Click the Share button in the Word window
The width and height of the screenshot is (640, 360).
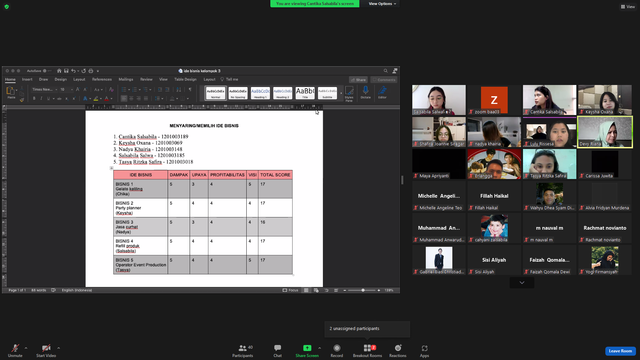pyautogui.click(x=358, y=80)
